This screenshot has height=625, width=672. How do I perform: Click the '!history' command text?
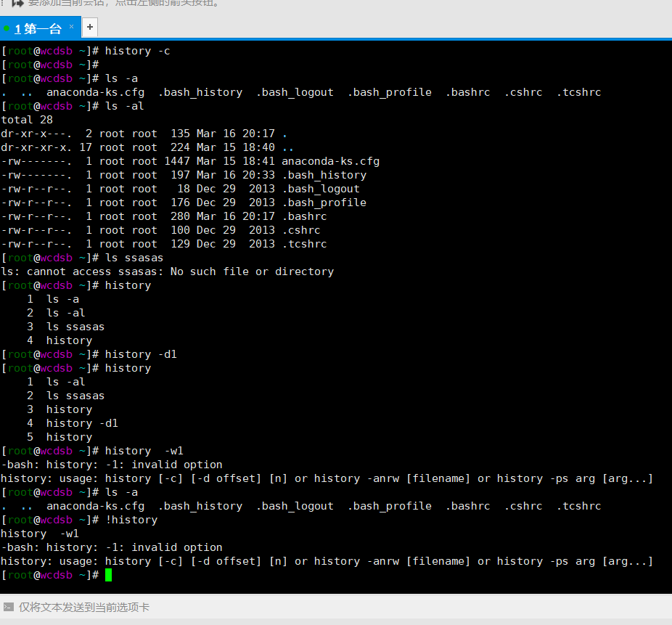[x=131, y=520]
